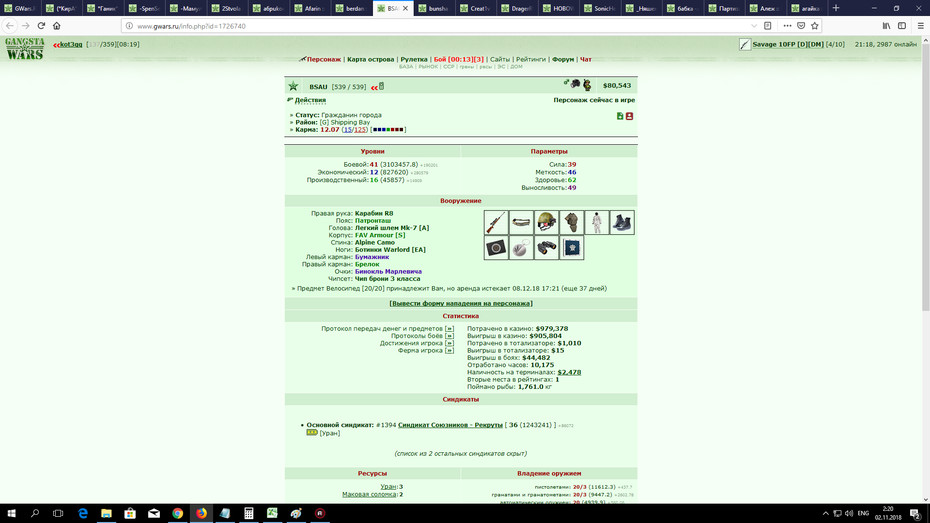This screenshot has width=930, height=523.
Task: Open the wallet (Бумажник) item icon
Action: click(x=496, y=248)
